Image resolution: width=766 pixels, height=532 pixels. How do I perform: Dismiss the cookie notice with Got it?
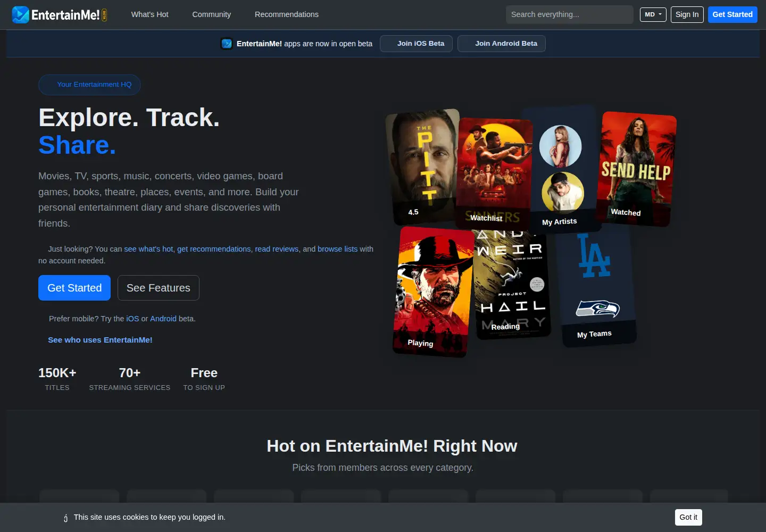point(688,517)
